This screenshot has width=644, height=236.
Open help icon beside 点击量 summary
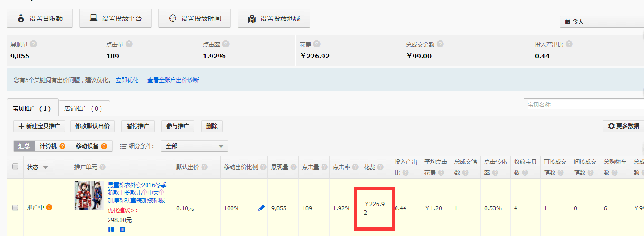pyautogui.click(x=129, y=44)
